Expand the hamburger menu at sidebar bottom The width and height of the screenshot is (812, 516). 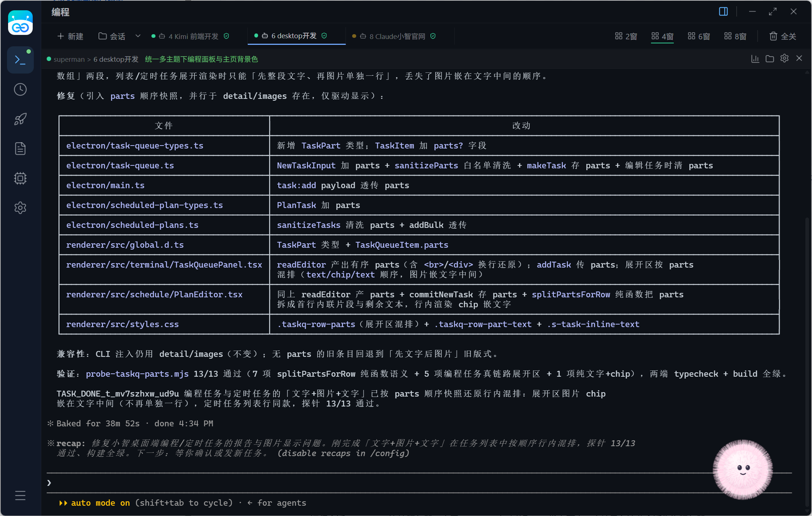pyautogui.click(x=20, y=495)
